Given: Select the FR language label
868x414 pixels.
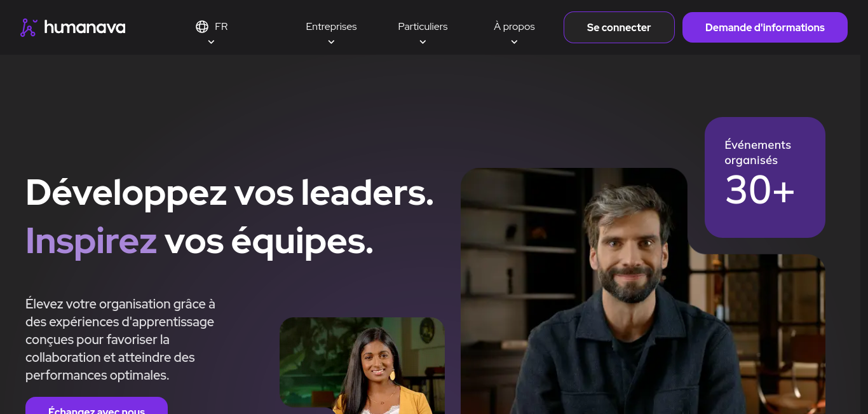Looking at the screenshot, I should coord(221,27).
